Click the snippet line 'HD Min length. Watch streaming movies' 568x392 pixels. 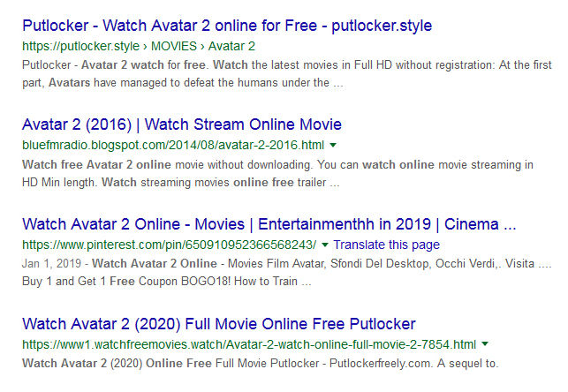click(181, 183)
